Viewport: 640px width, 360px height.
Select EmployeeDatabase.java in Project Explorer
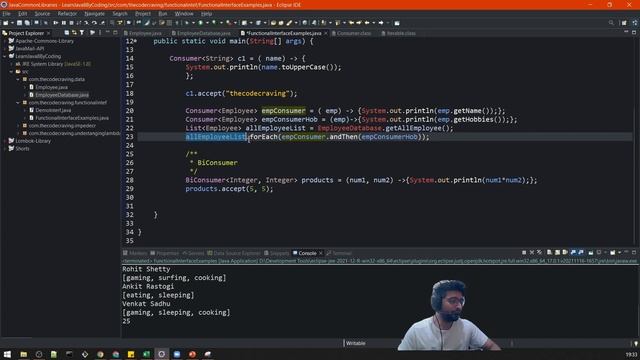[x=62, y=95]
